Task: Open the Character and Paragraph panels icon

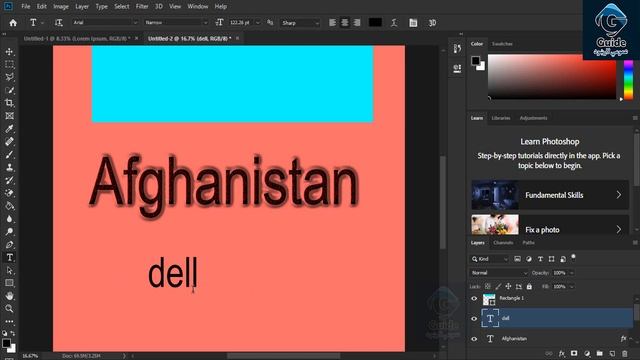Action: click(413, 23)
